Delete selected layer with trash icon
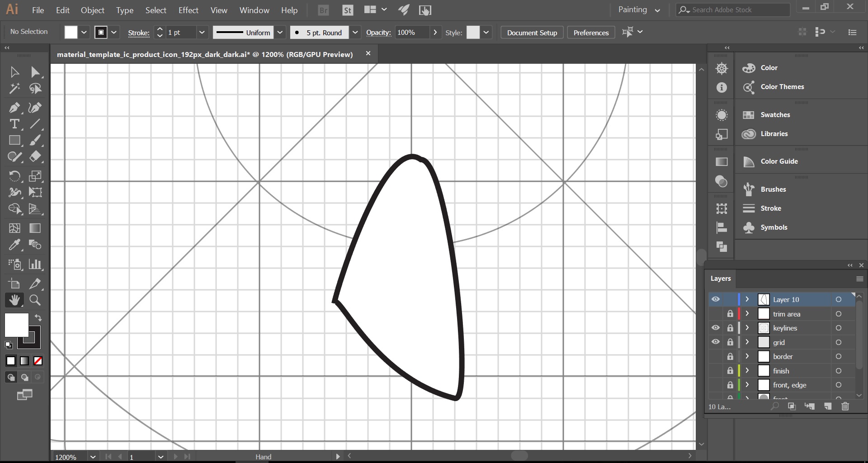 [x=845, y=406]
